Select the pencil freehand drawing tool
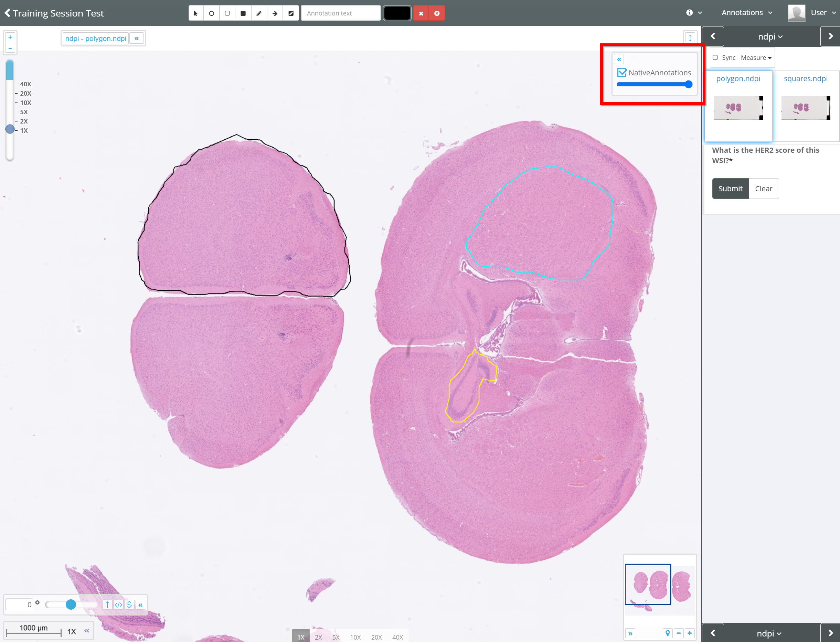Screen dimensions: 840x642 259,13
